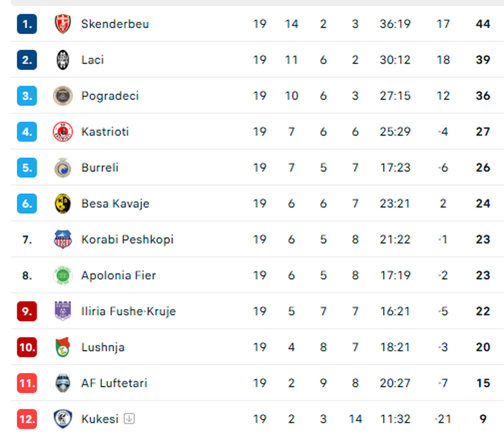Click the AF Luftetari club crest

(63, 383)
